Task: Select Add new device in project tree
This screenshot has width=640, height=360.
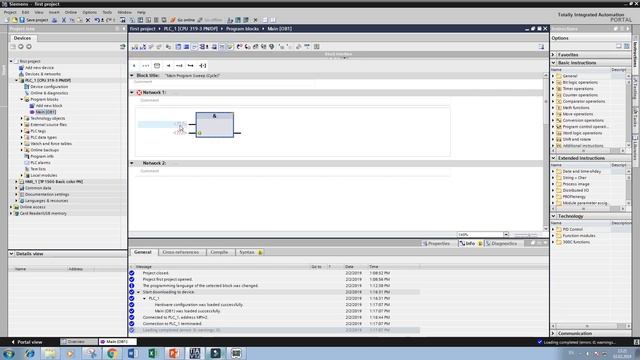Action: 39,68
